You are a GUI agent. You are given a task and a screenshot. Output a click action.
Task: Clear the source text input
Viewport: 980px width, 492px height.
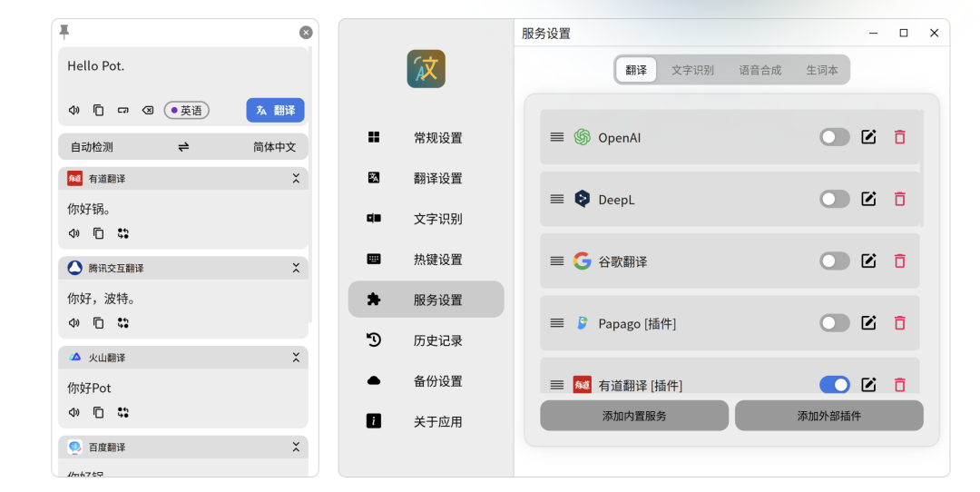point(148,110)
